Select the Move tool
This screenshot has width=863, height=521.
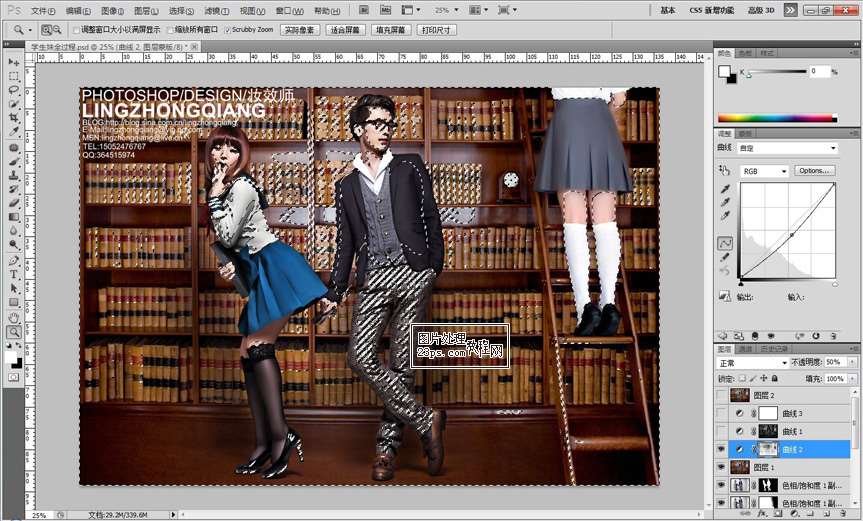tap(14, 62)
